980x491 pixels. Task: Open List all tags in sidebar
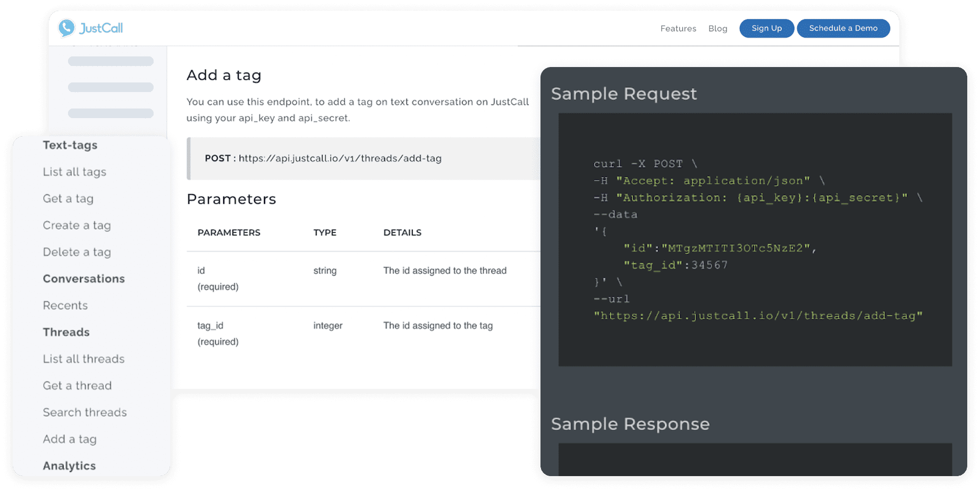pyautogui.click(x=74, y=172)
